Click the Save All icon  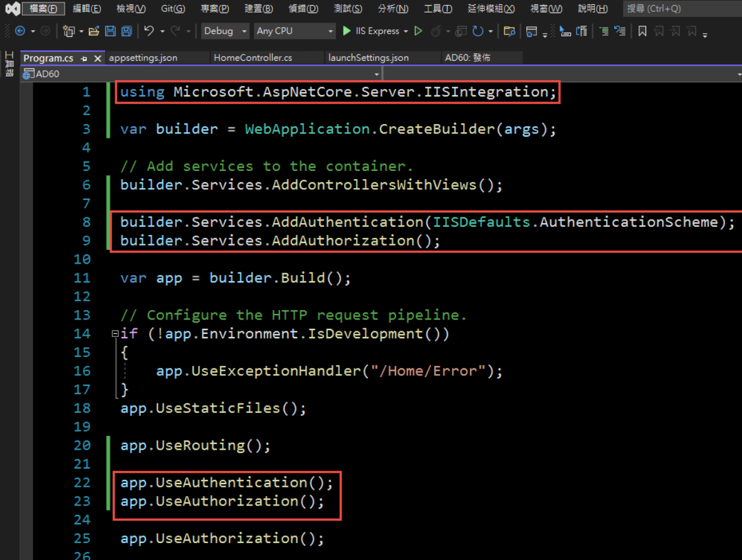pyautogui.click(x=127, y=31)
